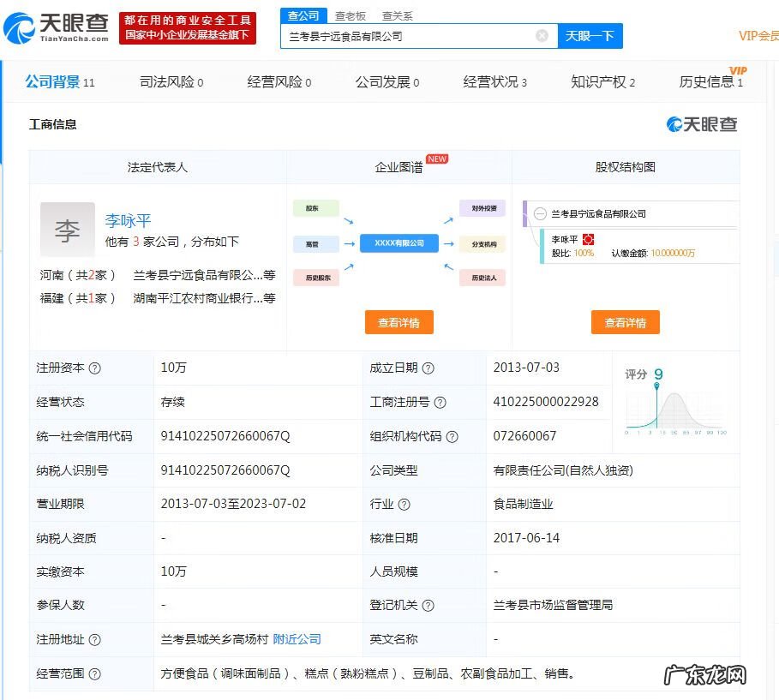Screen dimensions: 779x700
Task: Click the help icon beside 登记机关
Action: click(x=428, y=606)
